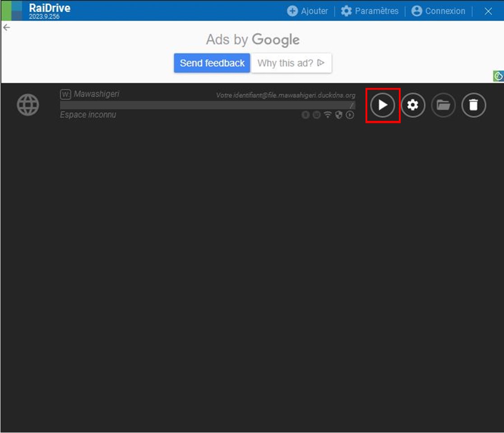Click the back arrow above the ad
The image size is (504, 433).
click(x=6, y=28)
